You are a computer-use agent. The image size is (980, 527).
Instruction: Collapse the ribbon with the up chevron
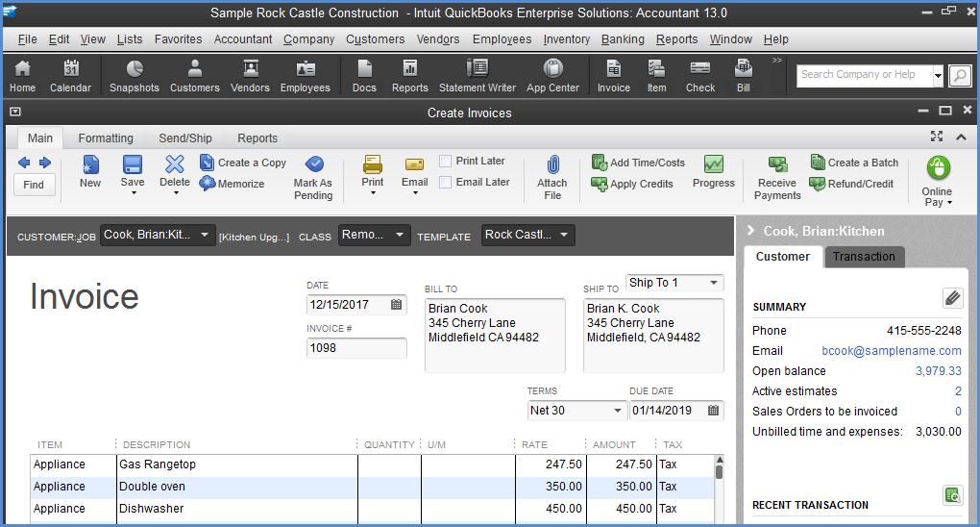(x=961, y=137)
